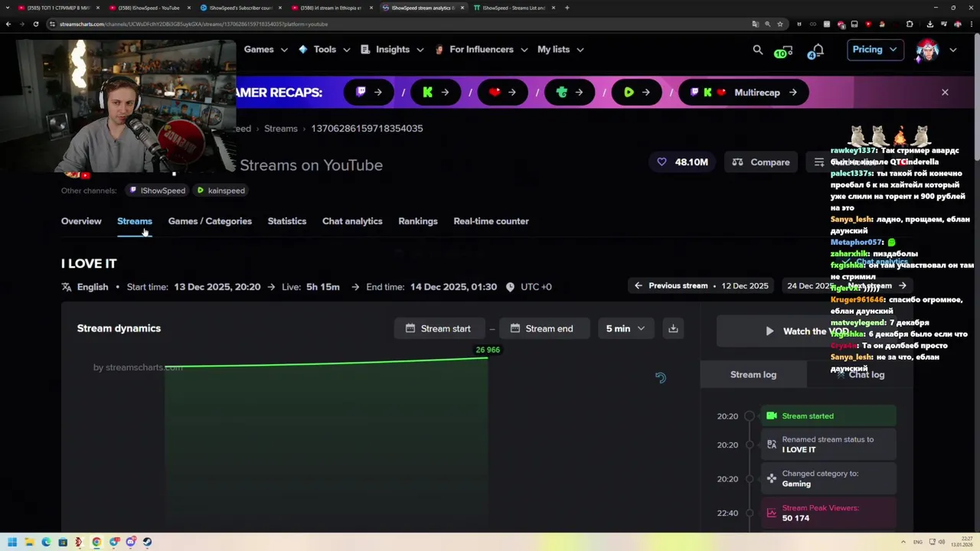Click the browser back arrow
The image size is (980, 551).
click(x=8, y=24)
